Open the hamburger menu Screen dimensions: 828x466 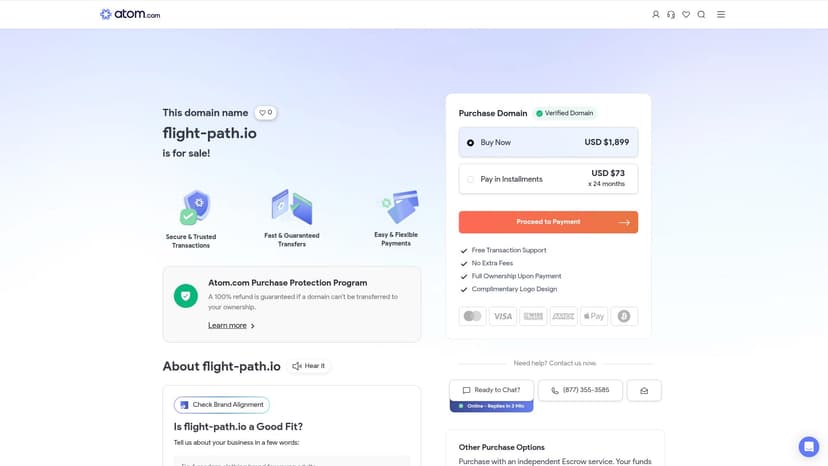pos(721,14)
